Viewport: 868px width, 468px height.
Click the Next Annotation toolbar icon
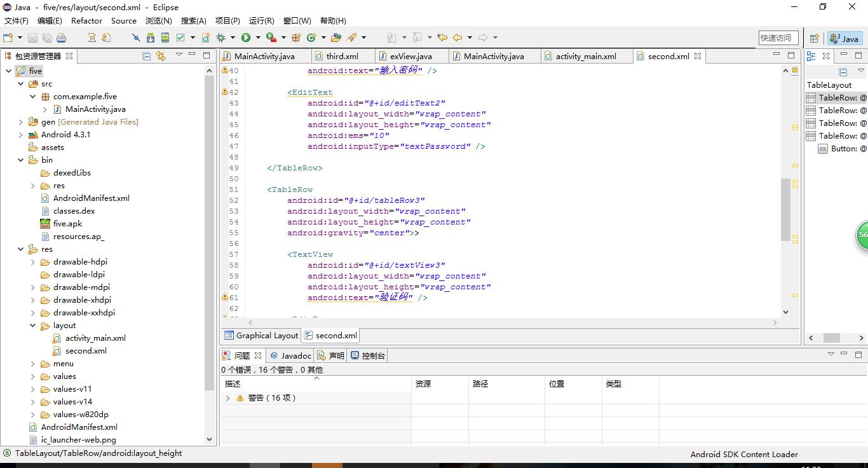click(x=391, y=38)
